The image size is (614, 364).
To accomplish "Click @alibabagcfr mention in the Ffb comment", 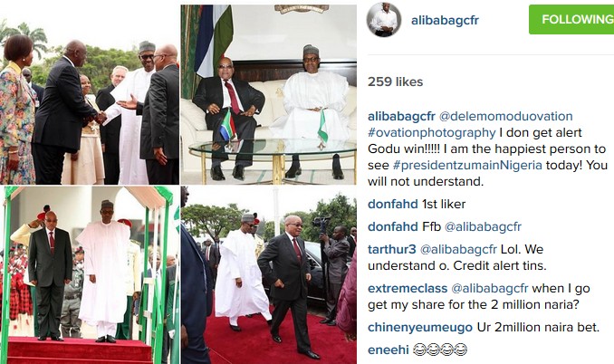I will [x=483, y=226].
